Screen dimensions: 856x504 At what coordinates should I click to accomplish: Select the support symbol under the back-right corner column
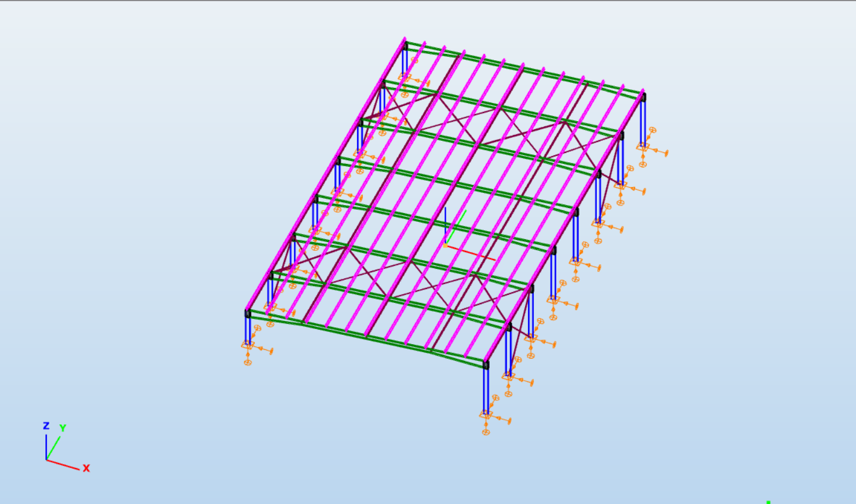(x=643, y=147)
